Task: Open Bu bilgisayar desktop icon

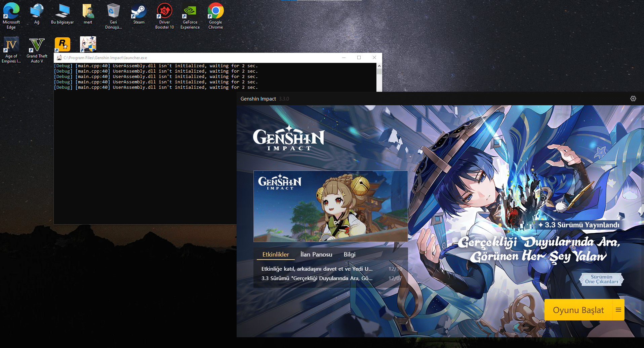Action: point(62,13)
